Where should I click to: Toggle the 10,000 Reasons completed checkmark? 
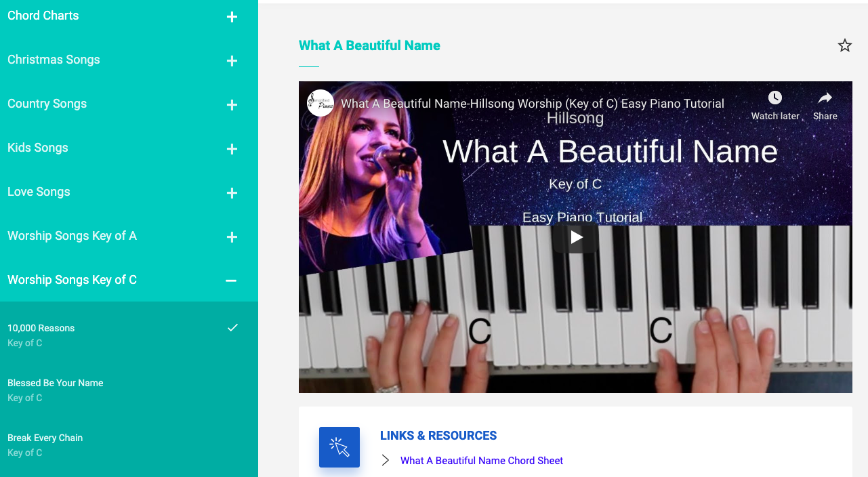(232, 328)
